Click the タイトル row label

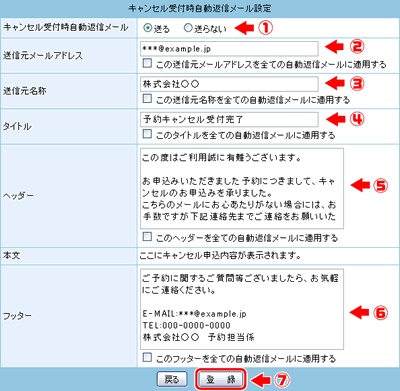click(x=17, y=126)
